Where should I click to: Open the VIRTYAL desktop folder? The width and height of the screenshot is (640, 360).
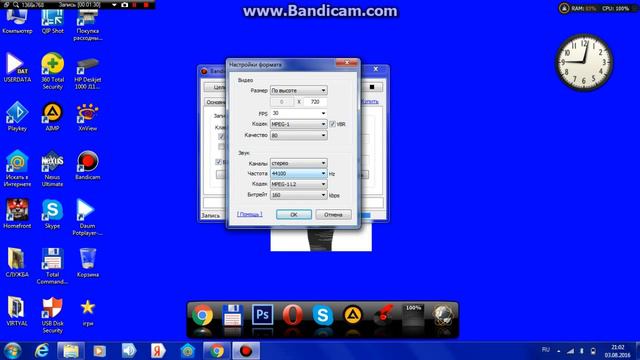coord(17,311)
